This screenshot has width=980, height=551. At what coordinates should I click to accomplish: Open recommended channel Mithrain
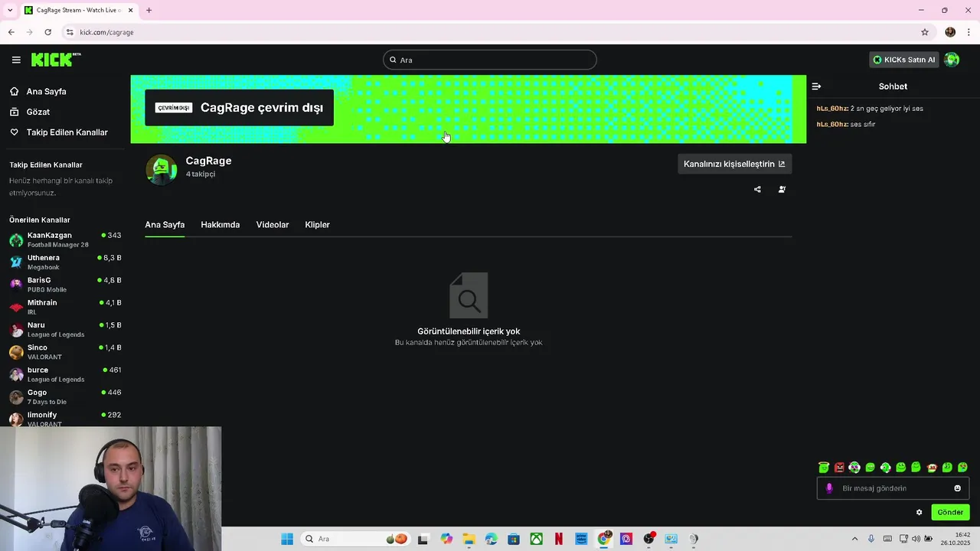click(65, 307)
